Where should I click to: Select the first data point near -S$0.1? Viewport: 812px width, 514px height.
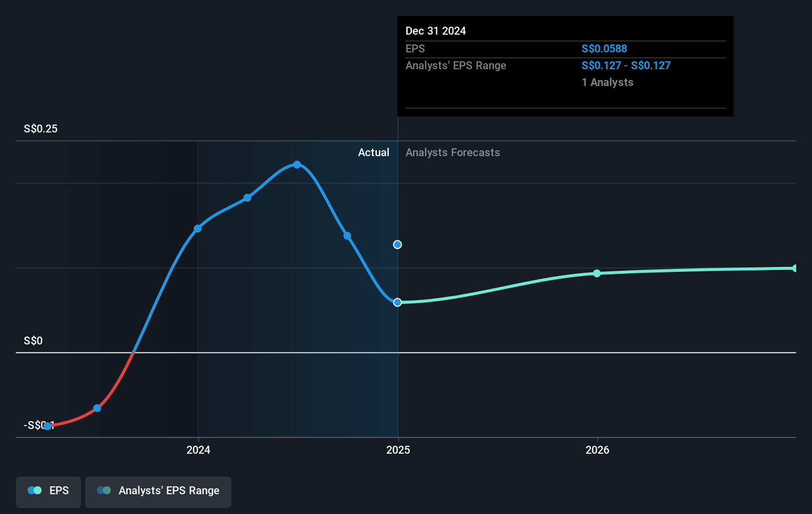(x=47, y=426)
